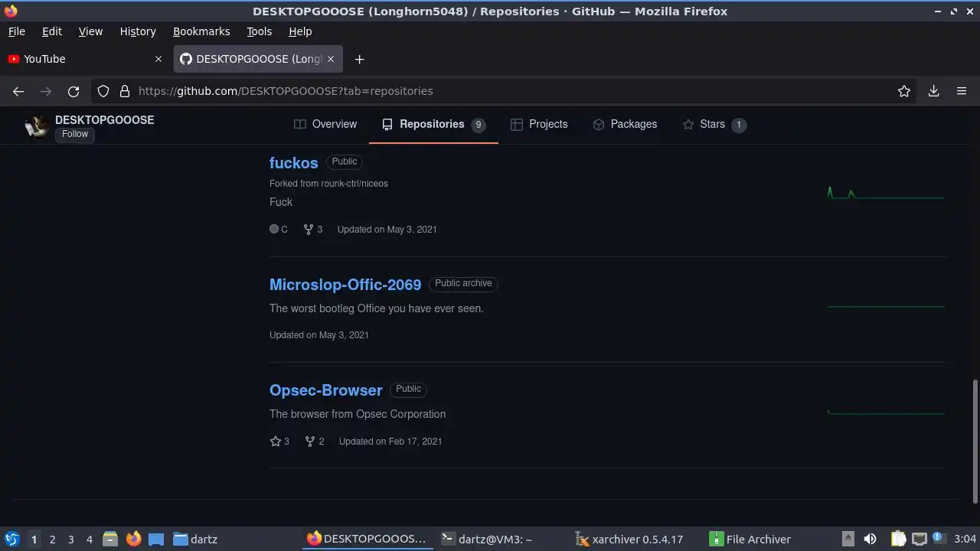The height and width of the screenshot is (551, 980).
Task: Click the update notification tray icon
Action: (x=939, y=539)
